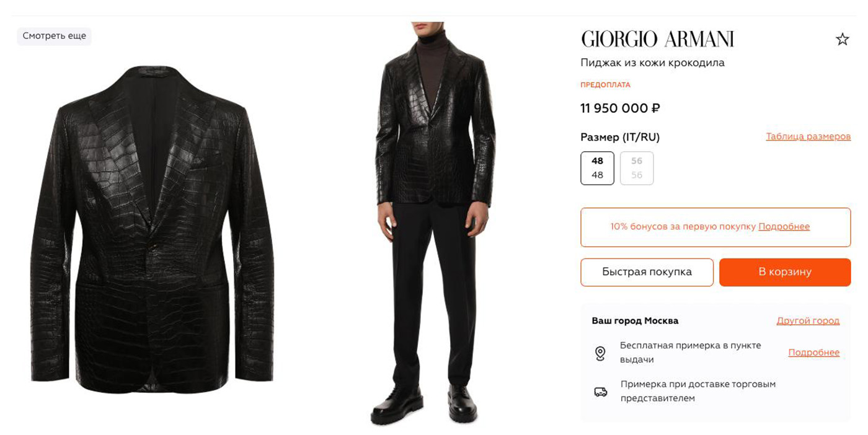
Task: Select size 56
Action: pos(637,168)
